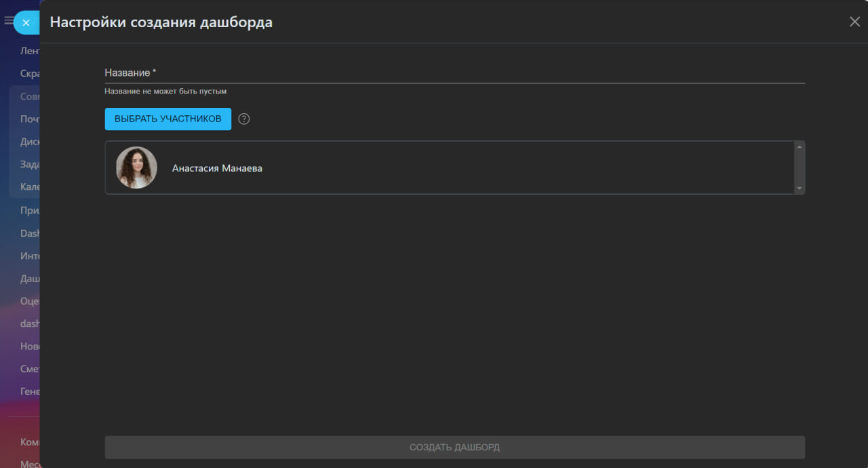Viewport: 868px width, 468px height.
Task: Click the participants list scroll-down arrow
Action: tap(799, 188)
